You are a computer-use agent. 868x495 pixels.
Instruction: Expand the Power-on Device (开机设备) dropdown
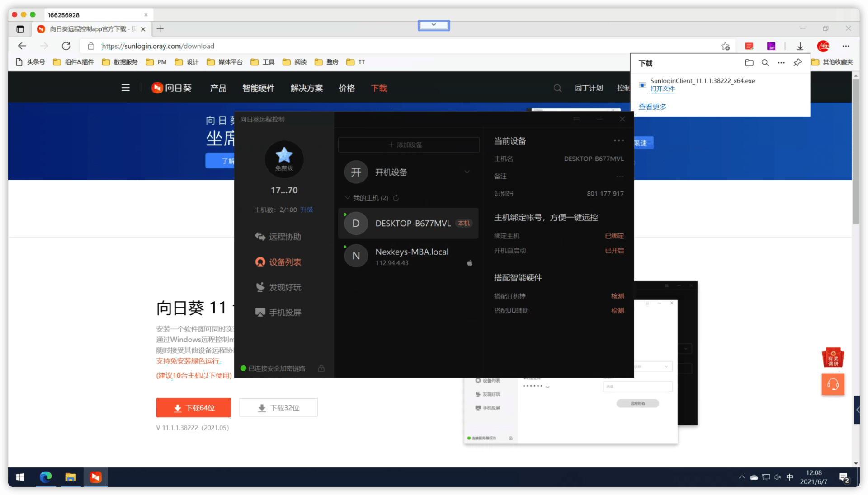(467, 172)
